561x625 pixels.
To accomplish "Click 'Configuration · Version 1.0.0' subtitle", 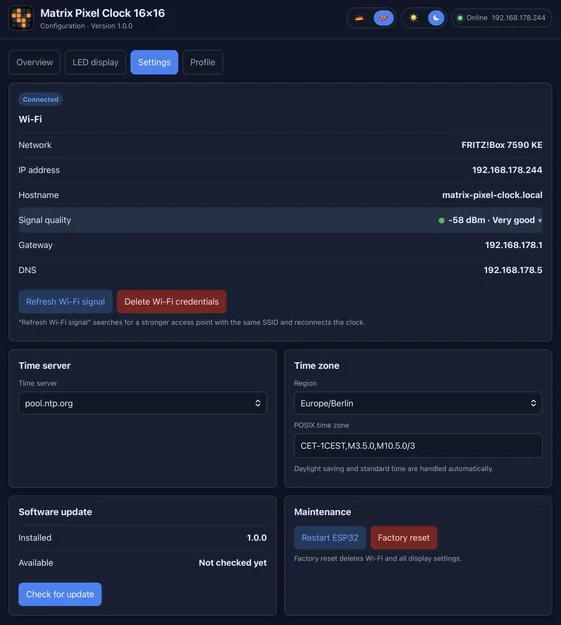I will tap(86, 26).
